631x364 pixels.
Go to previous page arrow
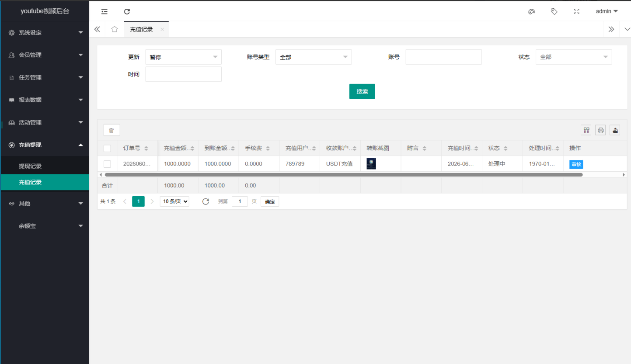point(125,201)
